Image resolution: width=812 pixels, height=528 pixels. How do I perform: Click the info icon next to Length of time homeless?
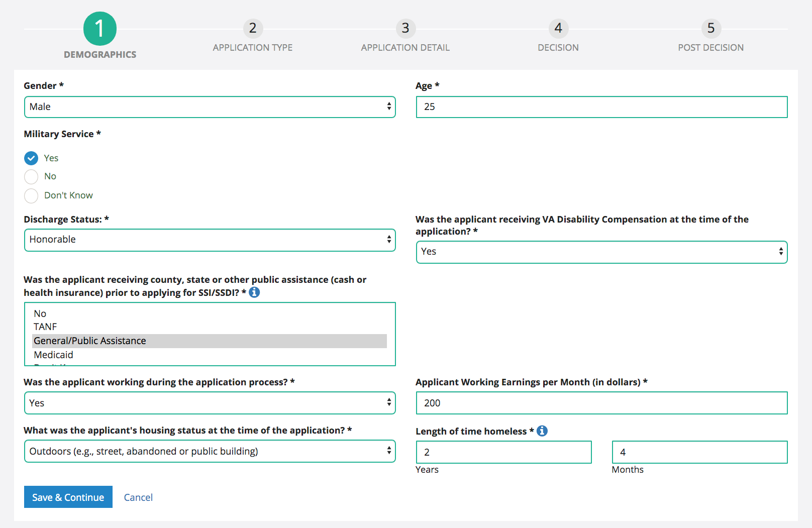pos(542,431)
